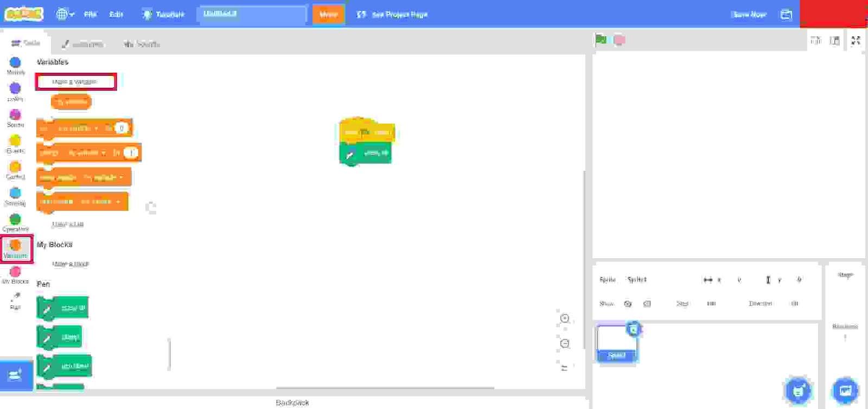
Task: Hide the sprite using crossed eye icon
Action: pyautogui.click(x=647, y=304)
